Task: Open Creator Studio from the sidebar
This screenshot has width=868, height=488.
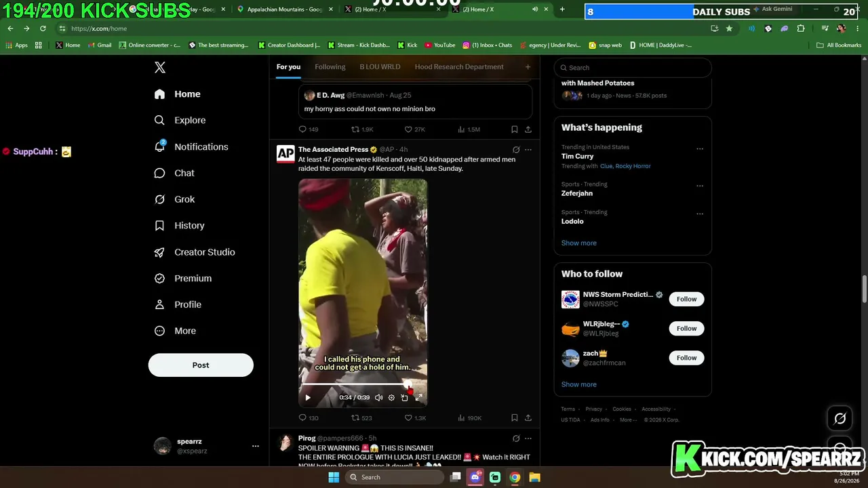Action: coord(194,252)
